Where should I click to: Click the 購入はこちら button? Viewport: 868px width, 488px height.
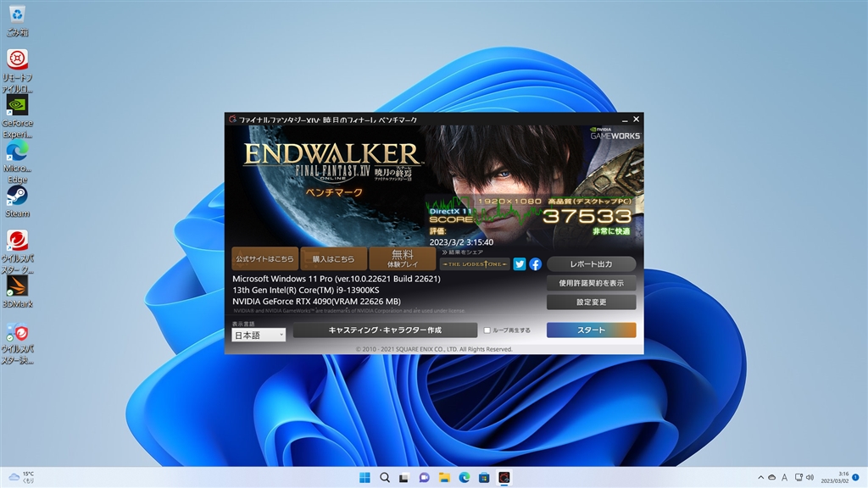point(333,258)
